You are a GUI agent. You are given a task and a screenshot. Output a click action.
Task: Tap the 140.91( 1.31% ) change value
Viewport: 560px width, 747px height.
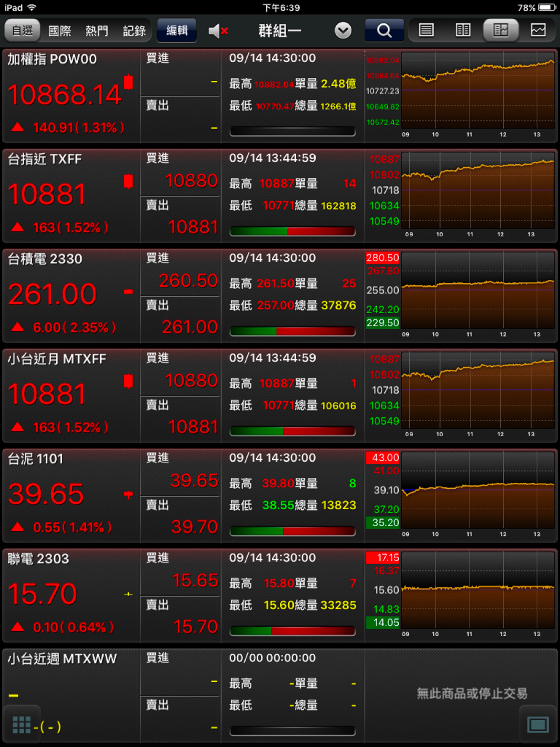(x=78, y=128)
